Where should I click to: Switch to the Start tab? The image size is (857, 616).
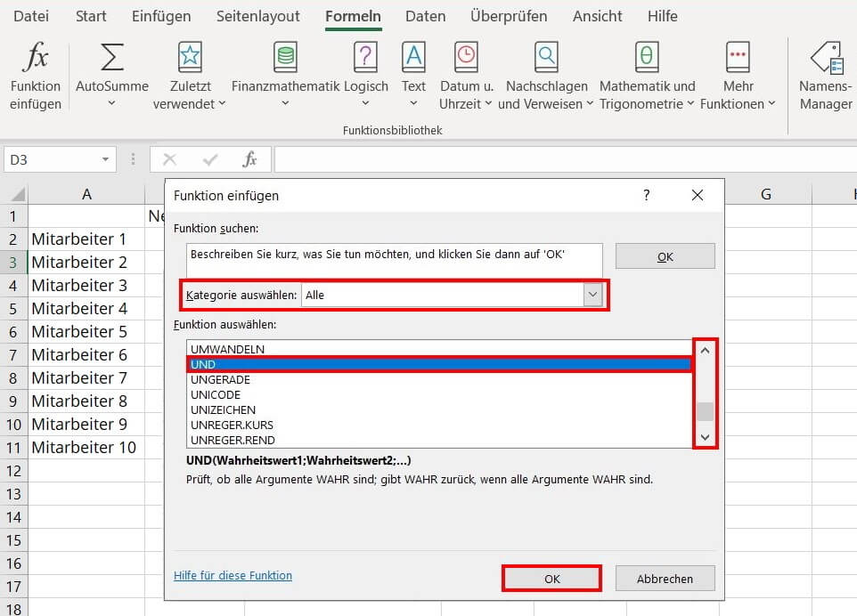[91, 16]
